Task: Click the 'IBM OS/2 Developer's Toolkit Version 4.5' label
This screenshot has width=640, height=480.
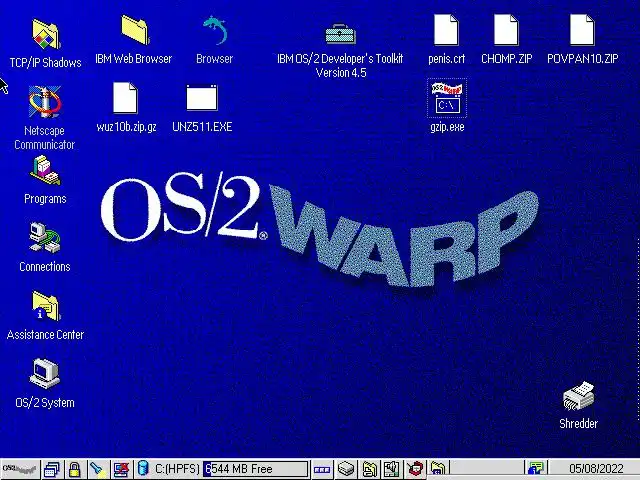Action: pyautogui.click(x=340, y=66)
